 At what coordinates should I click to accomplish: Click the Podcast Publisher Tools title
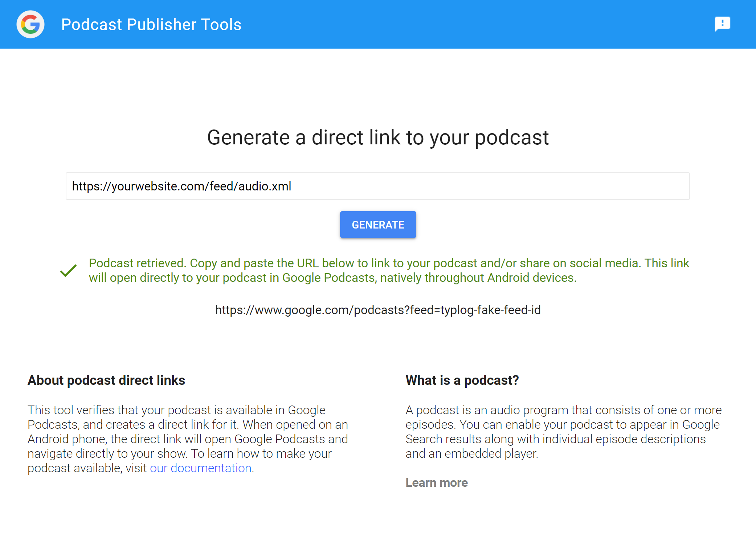coord(151,25)
